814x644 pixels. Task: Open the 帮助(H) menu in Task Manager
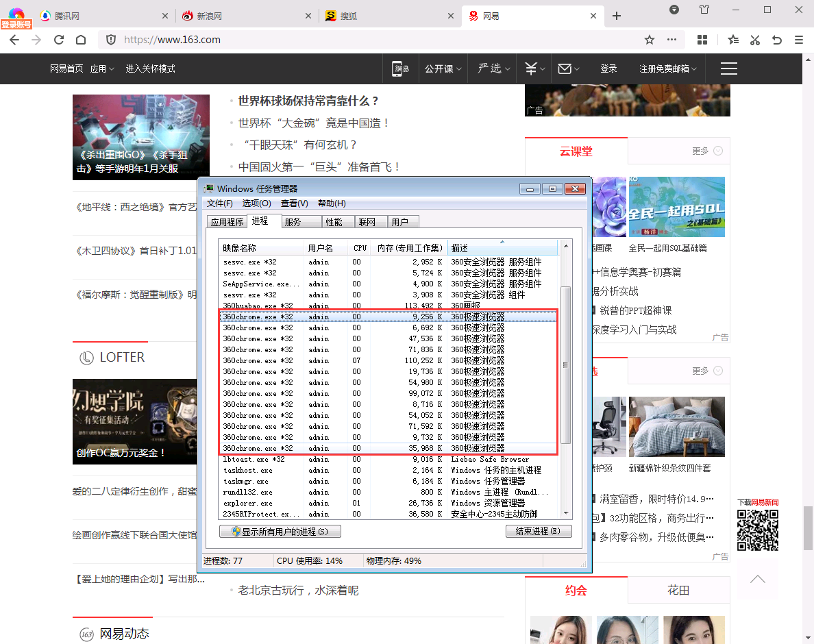(332, 203)
